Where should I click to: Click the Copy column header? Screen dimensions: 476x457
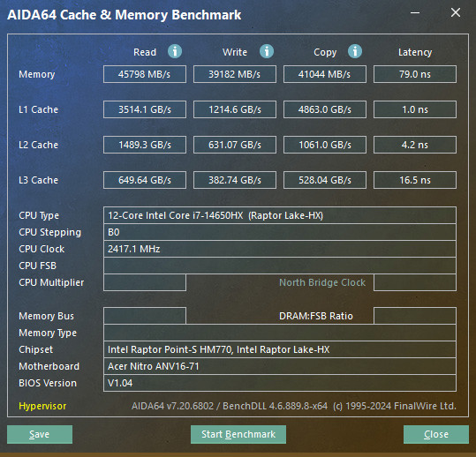pyautogui.click(x=325, y=52)
